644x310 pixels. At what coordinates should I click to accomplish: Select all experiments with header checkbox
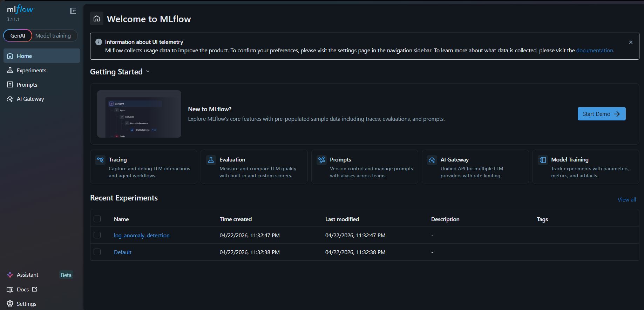pos(97,219)
